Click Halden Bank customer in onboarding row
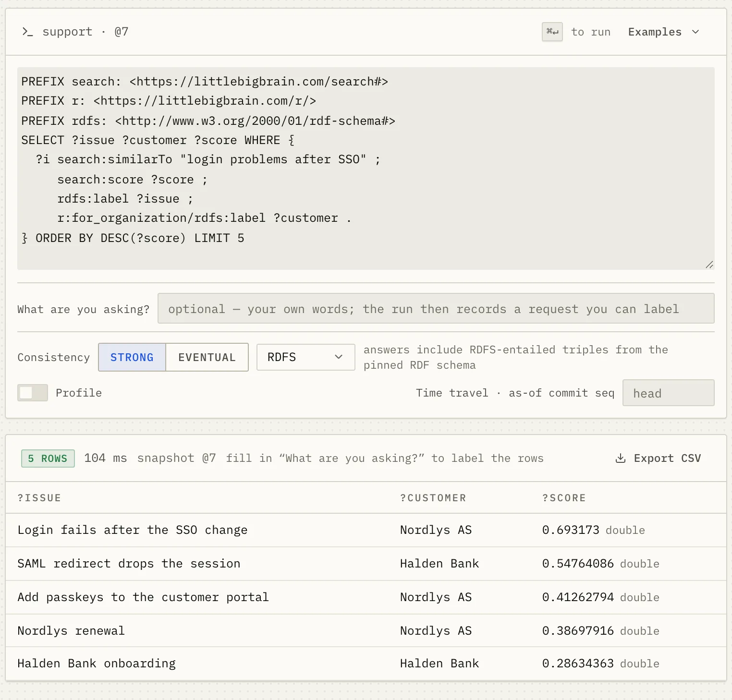This screenshot has width=732, height=700. (439, 664)
